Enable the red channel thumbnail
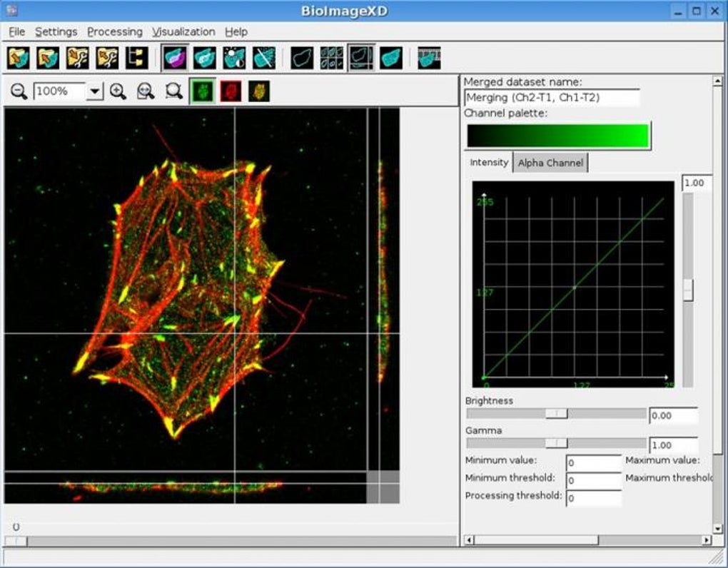Screen dimensions: 728x568 [x=230, y=91]
